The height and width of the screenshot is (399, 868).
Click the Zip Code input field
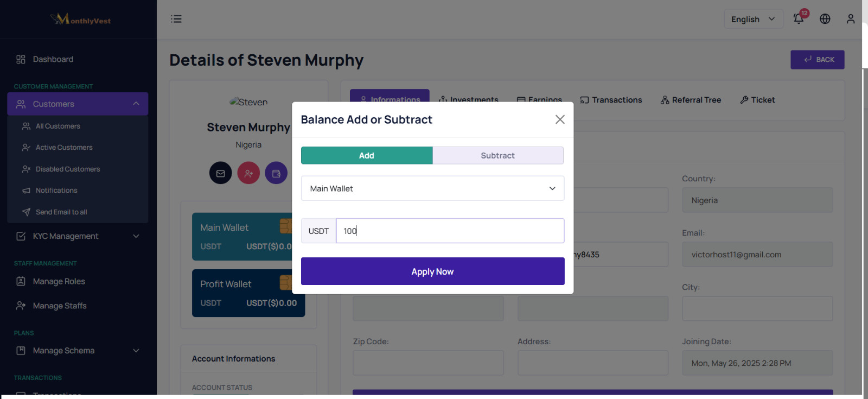pos(428,363)
